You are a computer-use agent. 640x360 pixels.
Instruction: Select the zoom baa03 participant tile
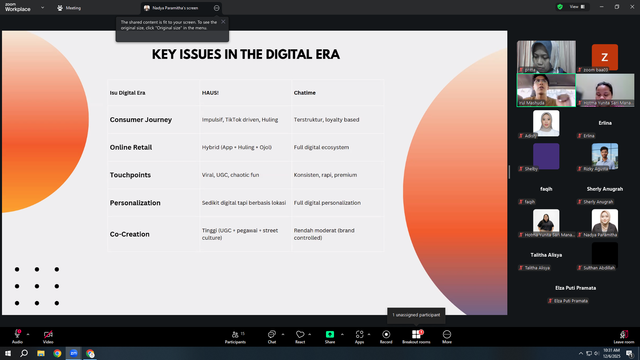(604, 57)
